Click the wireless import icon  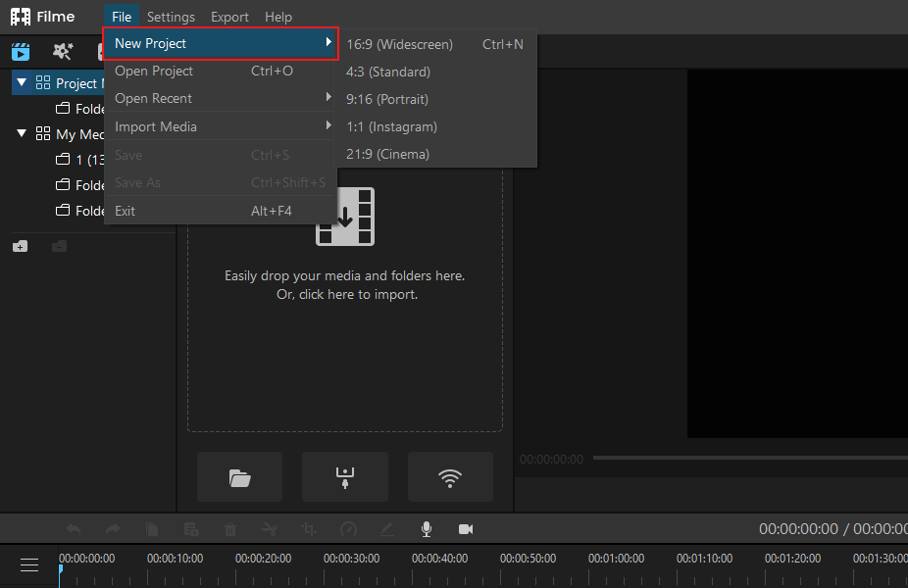click(450, 477)
